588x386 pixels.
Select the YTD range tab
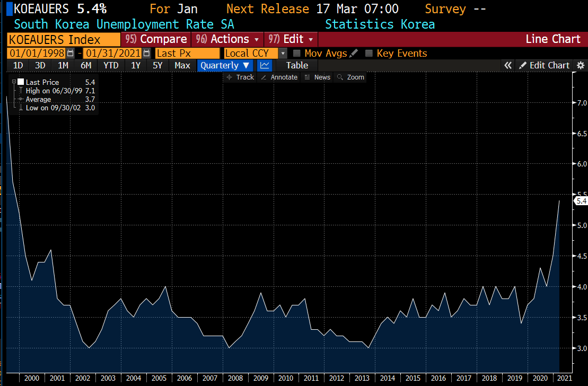[111, 65]
